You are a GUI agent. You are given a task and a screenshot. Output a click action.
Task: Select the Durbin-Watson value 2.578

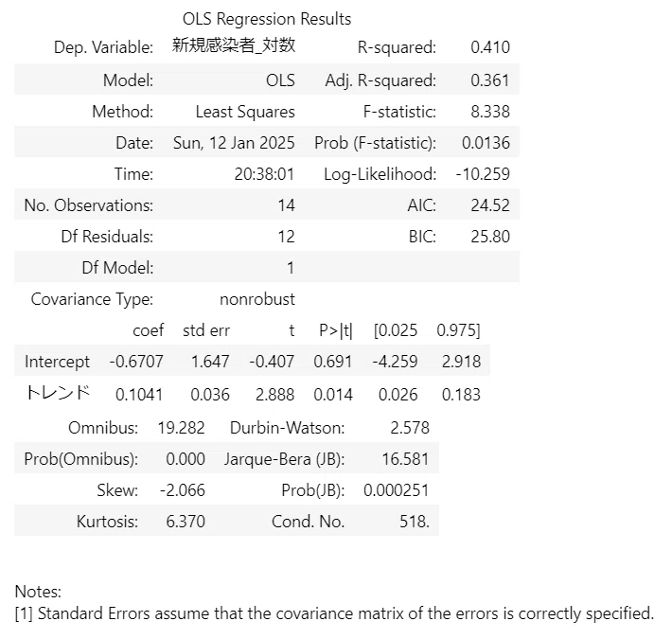tap(410, 428)
